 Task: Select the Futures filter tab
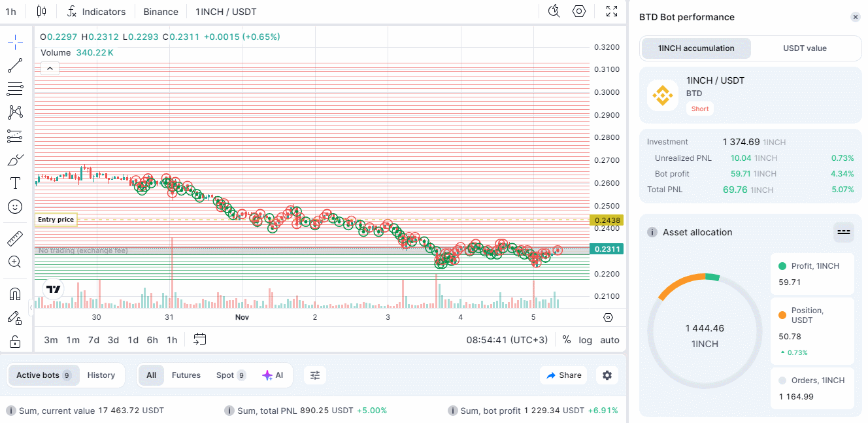pyautogui.click(x=186, y=375)
